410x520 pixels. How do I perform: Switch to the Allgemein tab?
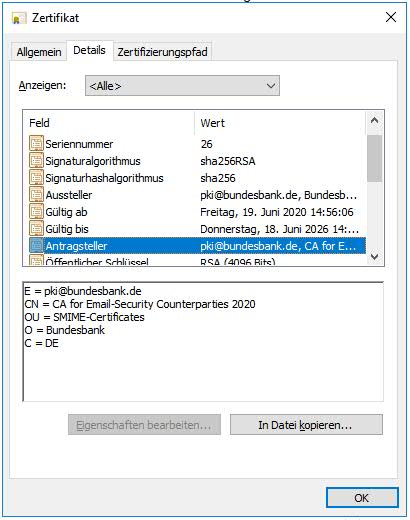point(39,52)
